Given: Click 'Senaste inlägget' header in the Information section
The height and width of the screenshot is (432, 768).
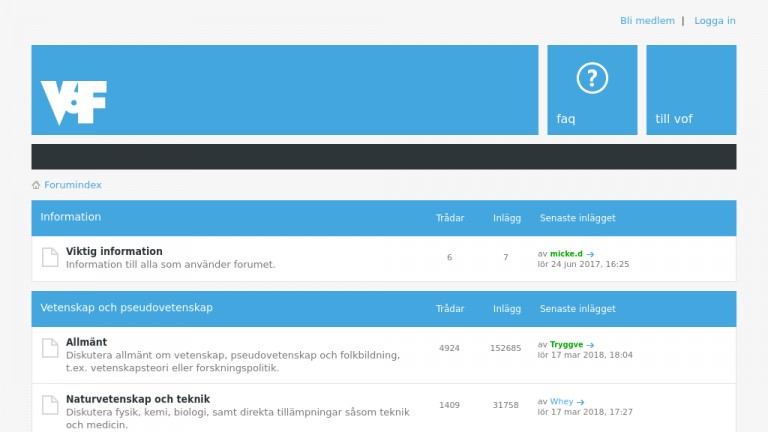Looking at the screenshot, I should (577, 218).
